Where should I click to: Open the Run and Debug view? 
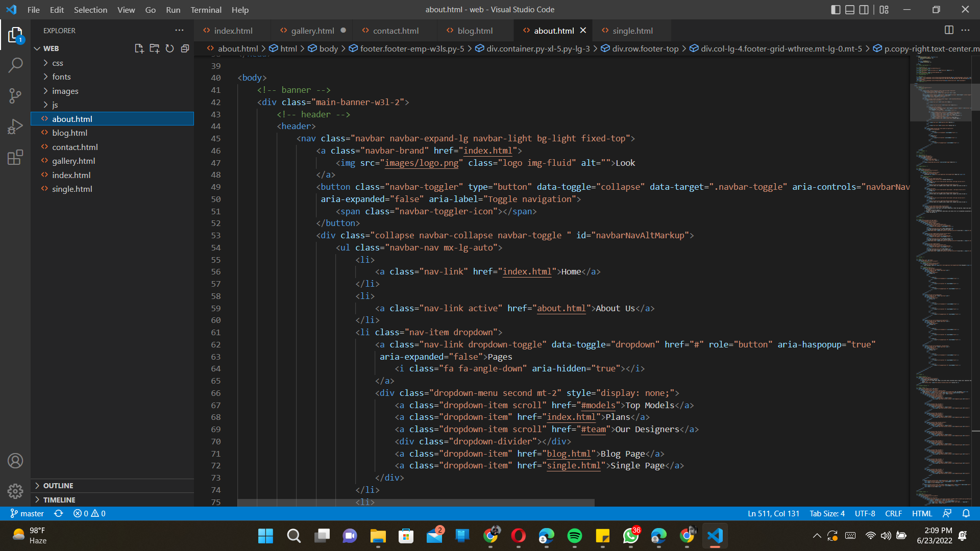pos(15,127)
